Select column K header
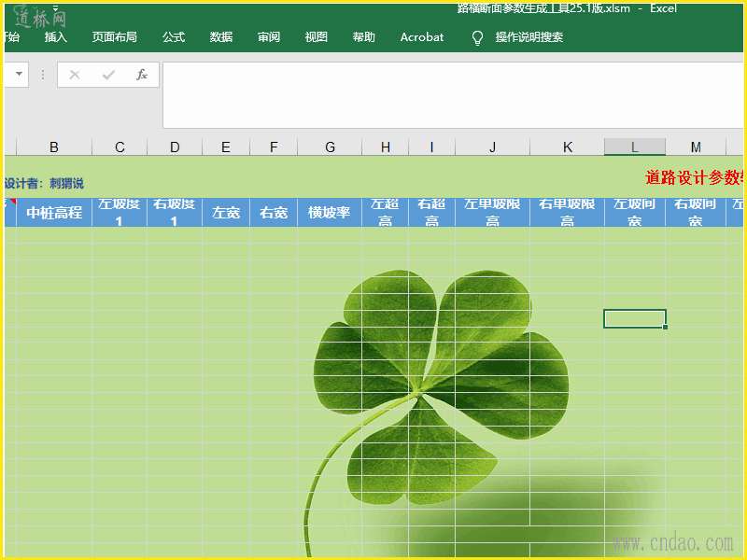The image size is (747, 560). pyautogui.click(x=568, y=147)
